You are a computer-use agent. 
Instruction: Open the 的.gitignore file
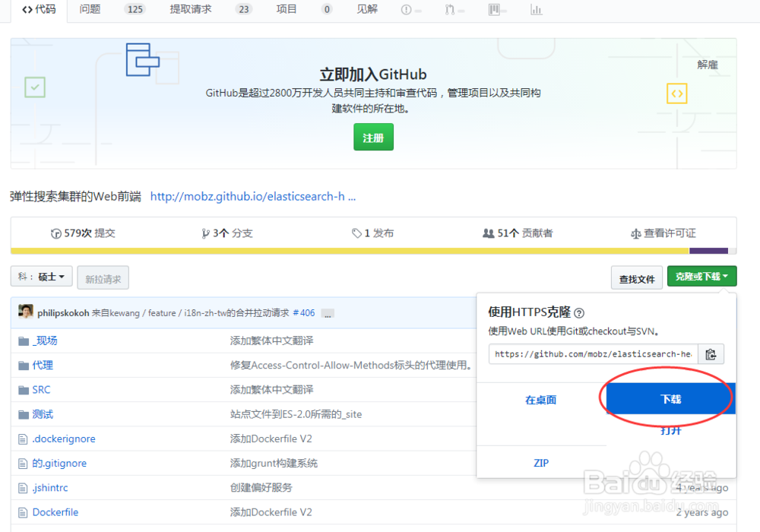(59, 463)
